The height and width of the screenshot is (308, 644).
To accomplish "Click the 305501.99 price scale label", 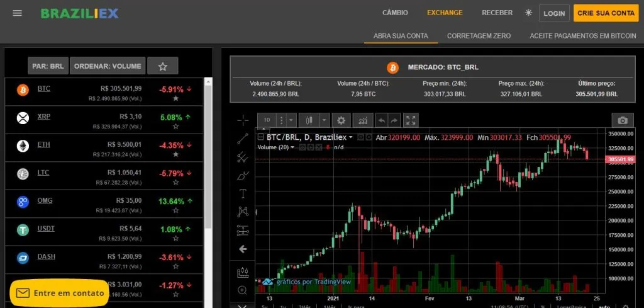I will pos(620,159).
